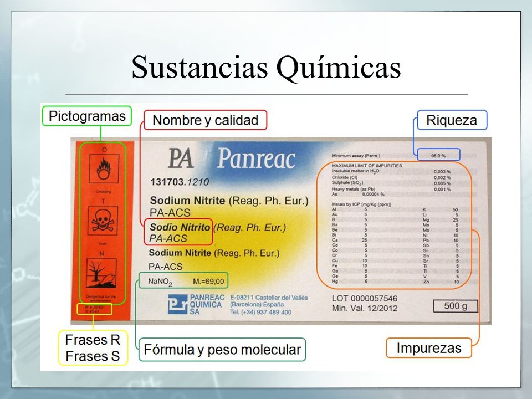532x399 pixels.
Task: Click the (Barcelona) España address line
Action: click(x=257, y=305)
